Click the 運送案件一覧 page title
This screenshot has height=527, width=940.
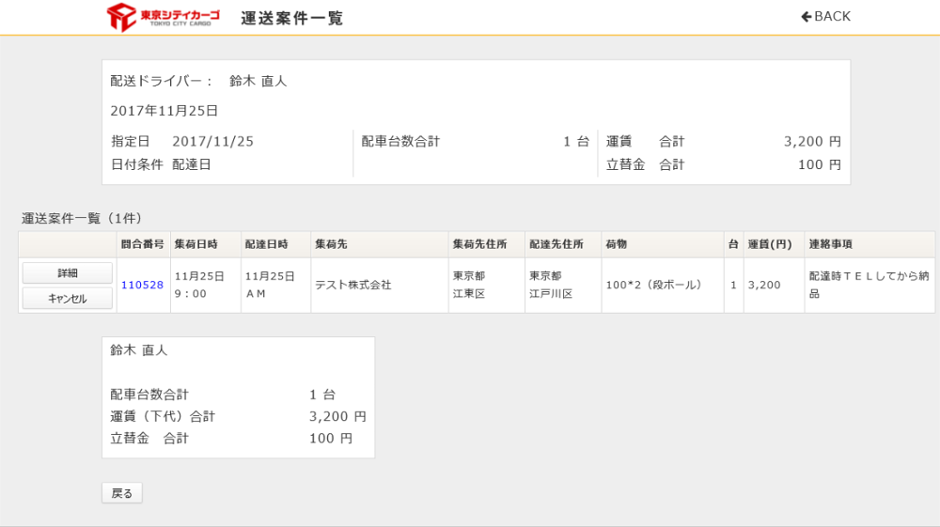(x=292, y=18)
